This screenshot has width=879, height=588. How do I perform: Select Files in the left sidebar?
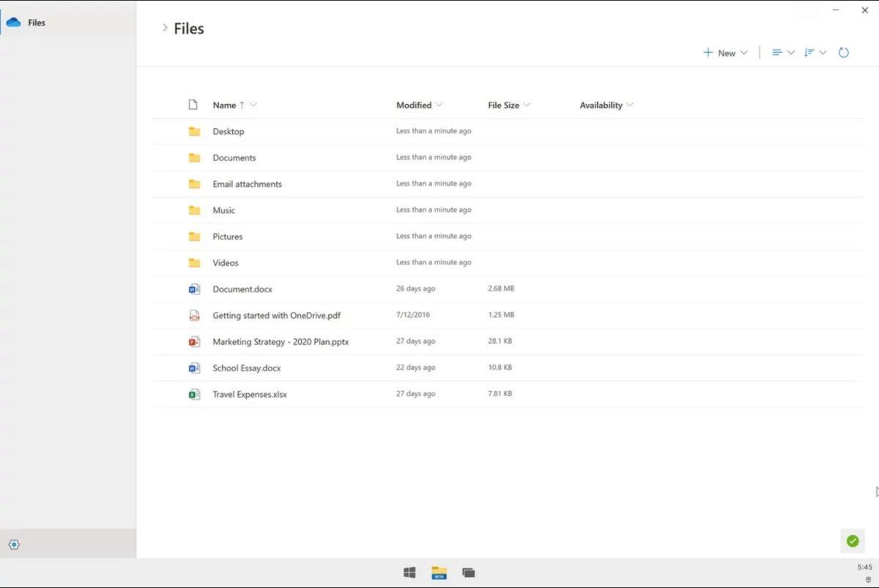point(35,22)
